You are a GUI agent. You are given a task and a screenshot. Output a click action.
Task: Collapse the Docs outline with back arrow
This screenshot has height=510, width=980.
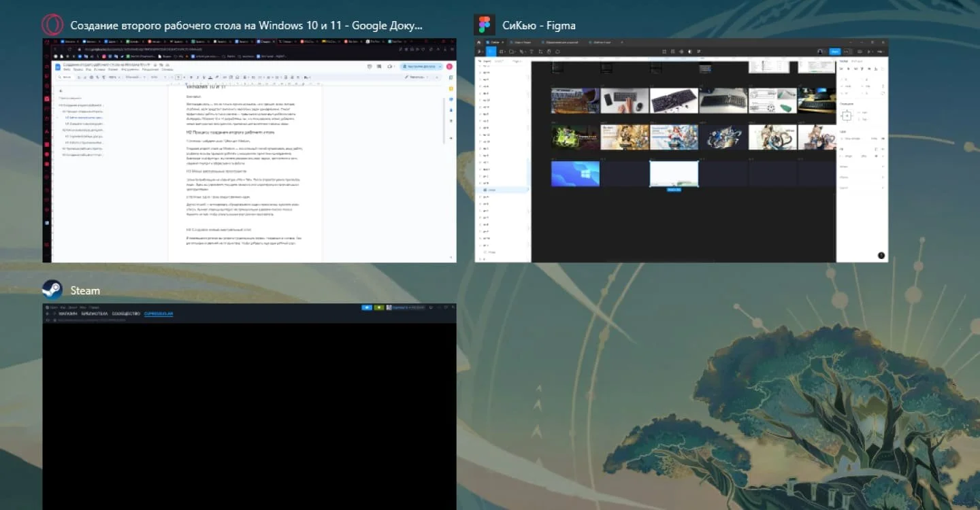click(x=61, y=90)
